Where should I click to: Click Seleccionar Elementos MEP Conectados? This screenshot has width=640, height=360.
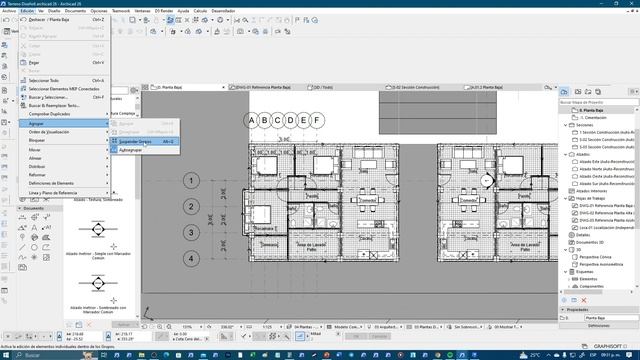[64, 89]
